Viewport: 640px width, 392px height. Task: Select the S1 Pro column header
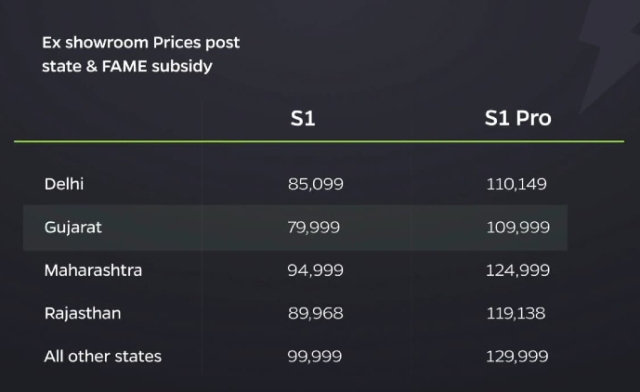518,118
